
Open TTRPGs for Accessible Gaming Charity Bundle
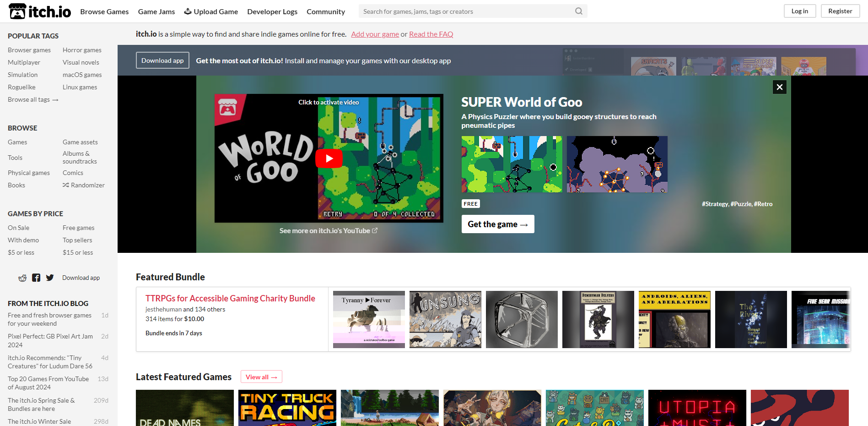(230, 298)
